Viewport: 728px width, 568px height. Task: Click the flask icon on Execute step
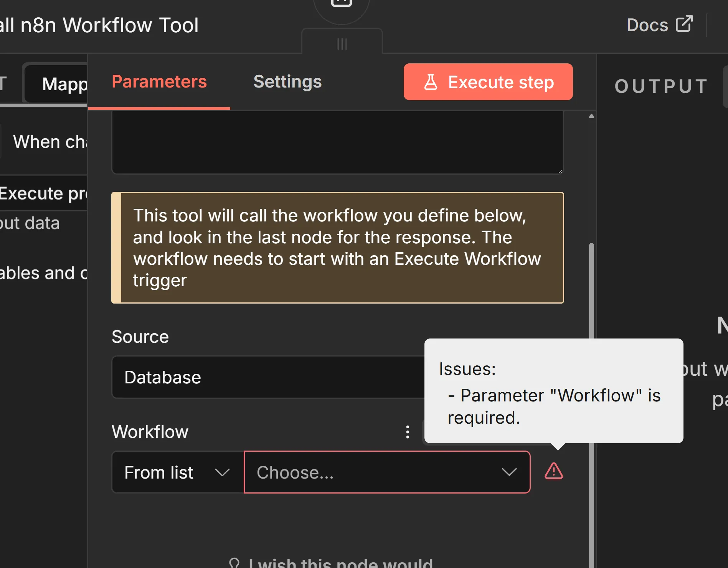point(431,82)
